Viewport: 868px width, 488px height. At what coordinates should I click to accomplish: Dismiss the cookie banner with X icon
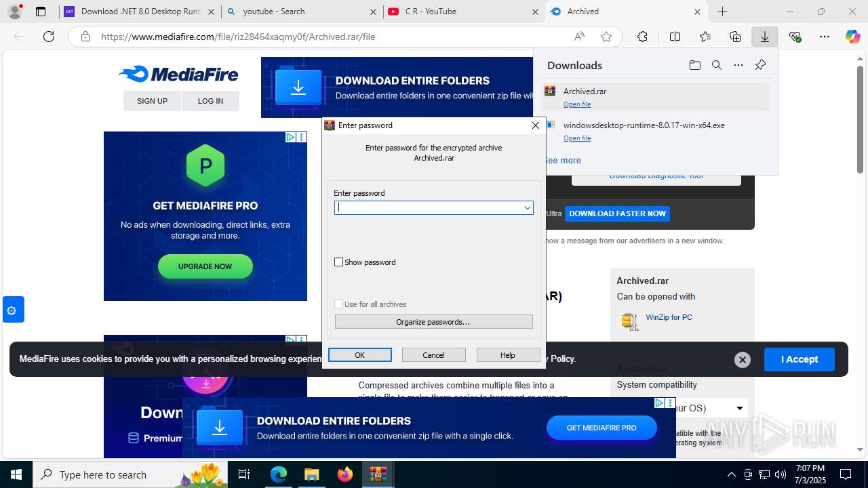(x=743, y=360)
